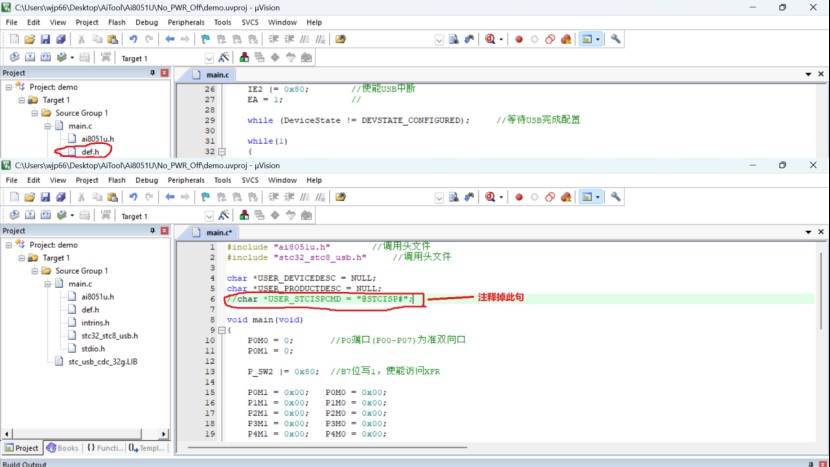The height and width of the screenshot is (467, 830).
Task: Pin the Project panel in upper window
Action: tap(152, 73)
